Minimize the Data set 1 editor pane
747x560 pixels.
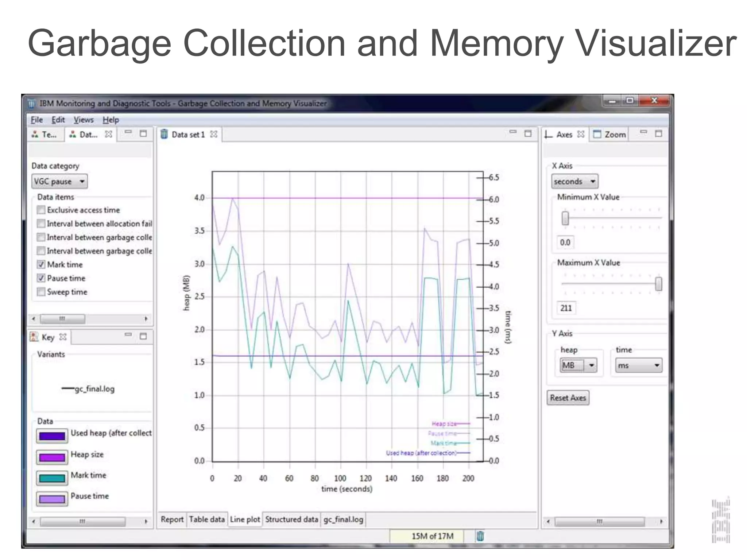pyautogui.click(x=513, y=132)
